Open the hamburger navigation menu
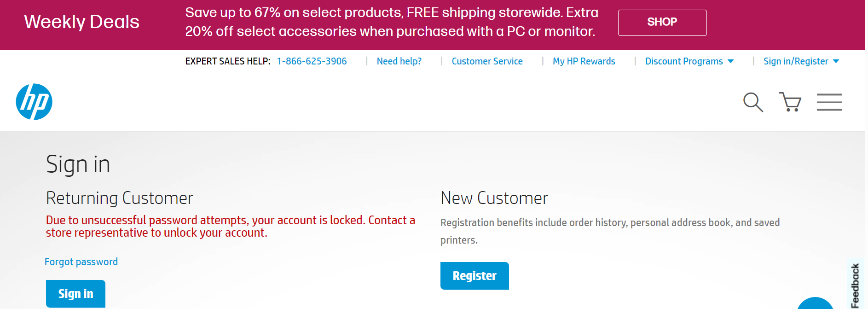Screen dimensions: 868x309 coord(829,102)
